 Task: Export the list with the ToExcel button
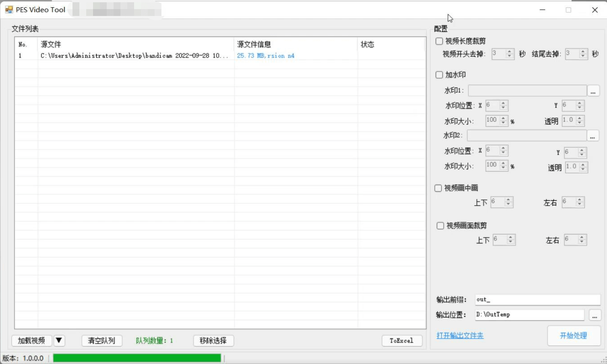[401, 340]
